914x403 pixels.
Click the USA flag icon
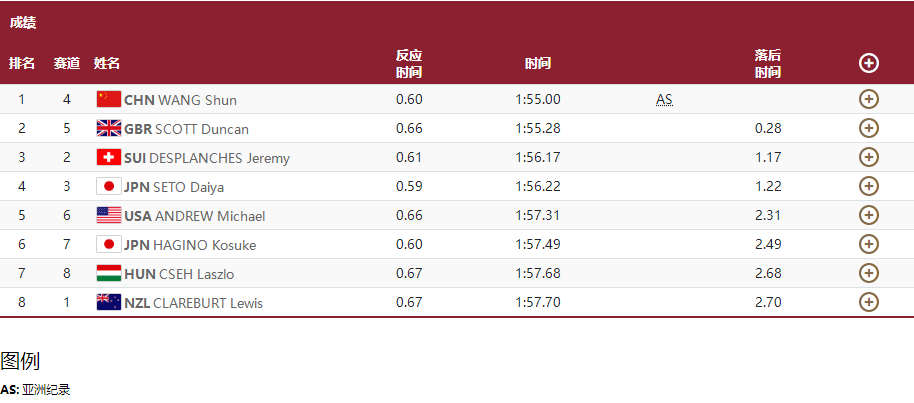point(109,215)
